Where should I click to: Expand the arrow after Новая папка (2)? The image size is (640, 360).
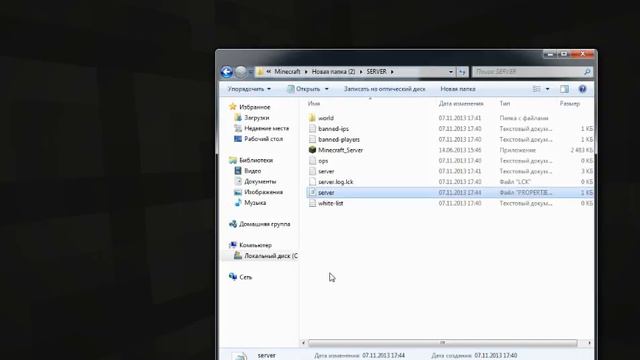click(x=361, y=72)
